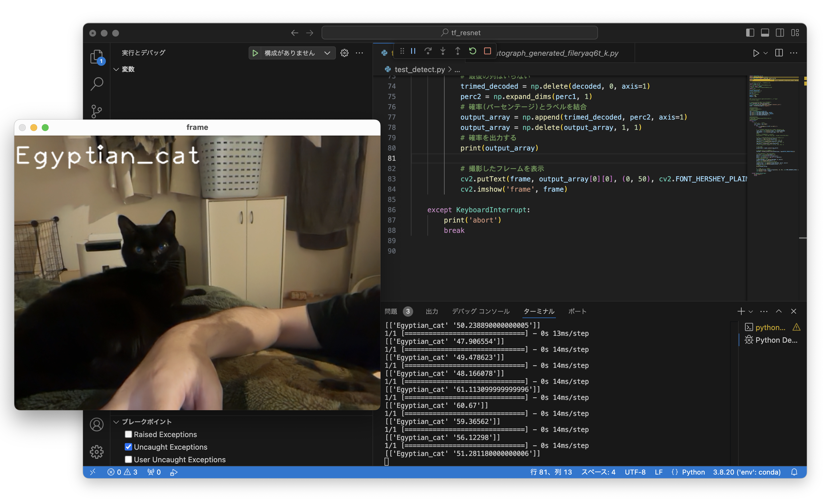Restart the debugger with green arrow
This screenshot has width=832, height=504.
(x=472, y=51)
